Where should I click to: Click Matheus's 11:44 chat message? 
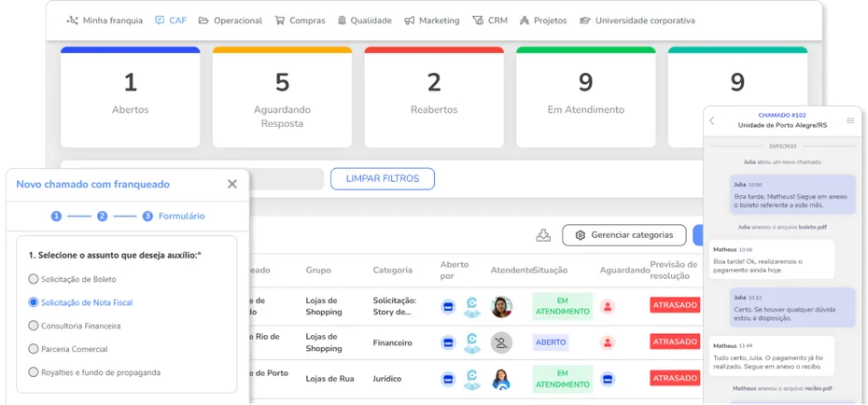click(x=772, y=356)
